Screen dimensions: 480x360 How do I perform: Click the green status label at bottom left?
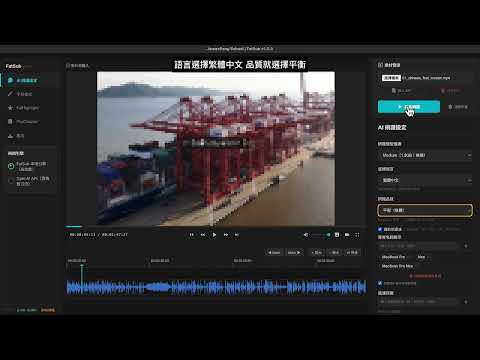coord(27,310)
